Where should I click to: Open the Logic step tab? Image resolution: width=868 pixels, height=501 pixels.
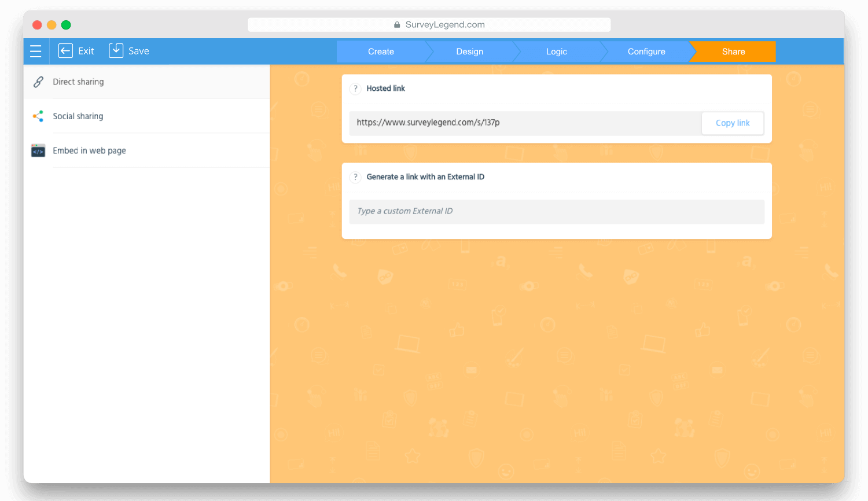tap(556, 51)
